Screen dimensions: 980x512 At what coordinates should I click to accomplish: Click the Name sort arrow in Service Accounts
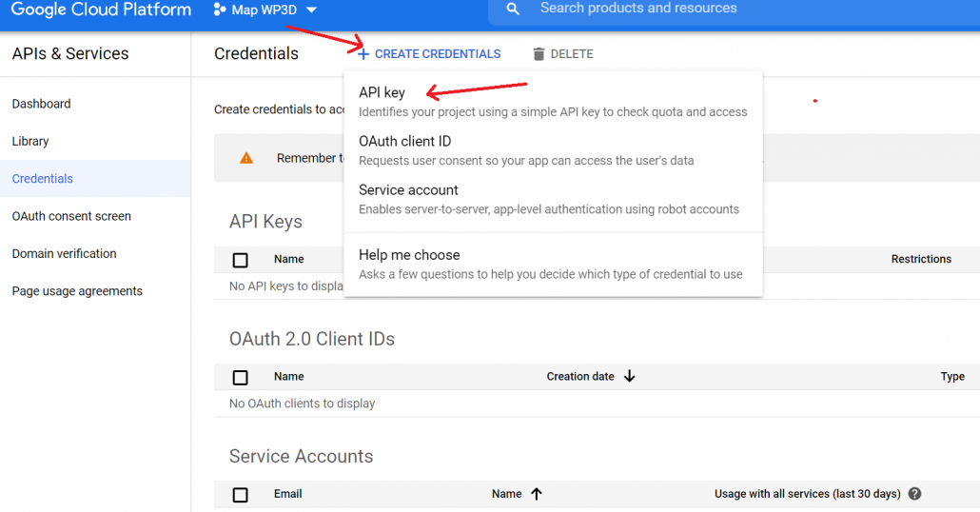(x=537, y=494)
